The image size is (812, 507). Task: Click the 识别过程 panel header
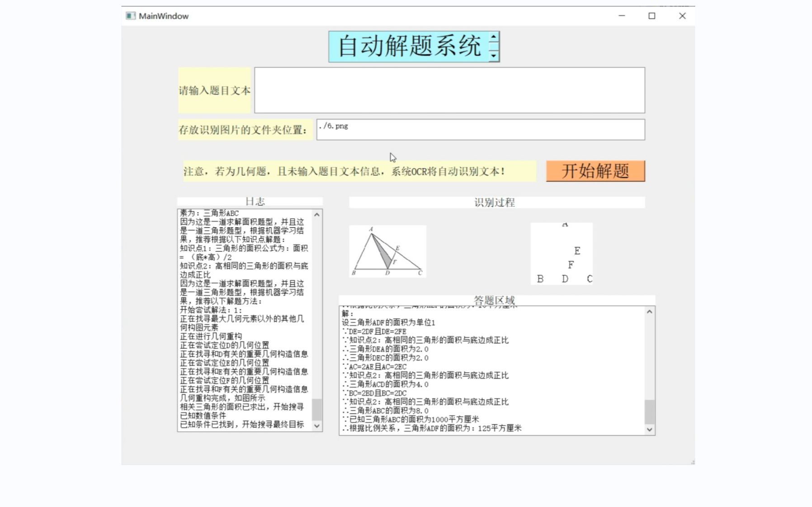497,202
